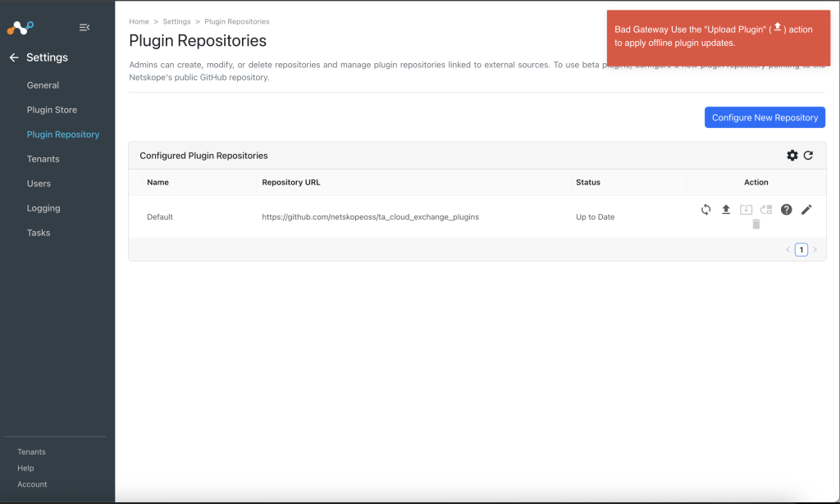
Task: Open table column settings gear
Action: tap(792, 155)
